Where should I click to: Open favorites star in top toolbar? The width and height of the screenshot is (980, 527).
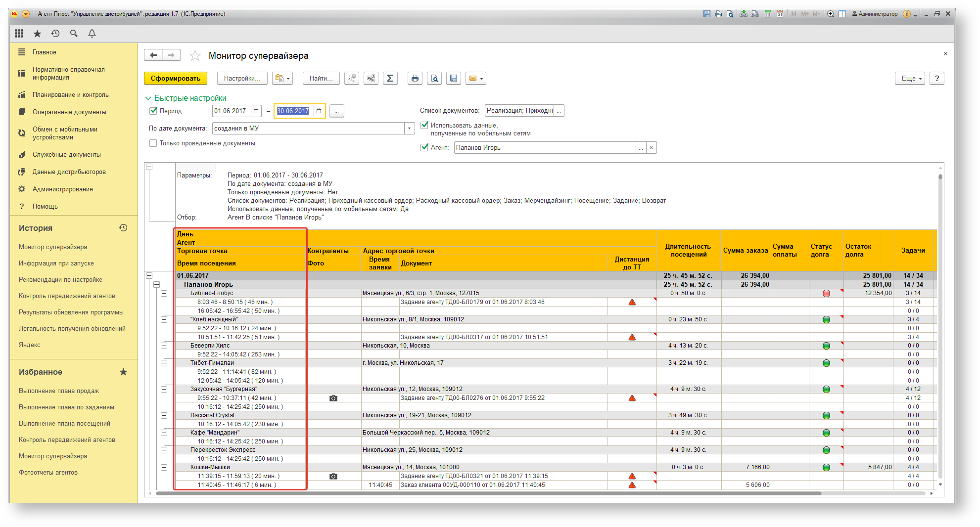click(x=37, y=33)
